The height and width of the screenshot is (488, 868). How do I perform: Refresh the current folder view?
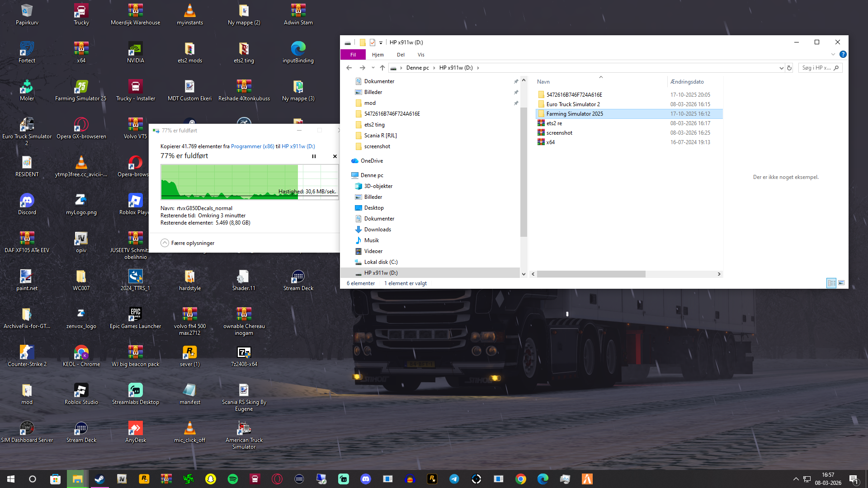coord(789,68)
